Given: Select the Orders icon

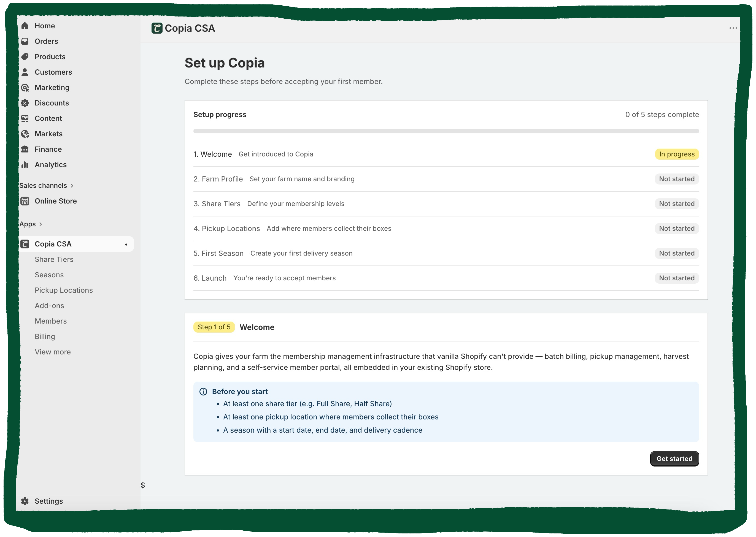Looking at the screenshot, I should [25, 41].
